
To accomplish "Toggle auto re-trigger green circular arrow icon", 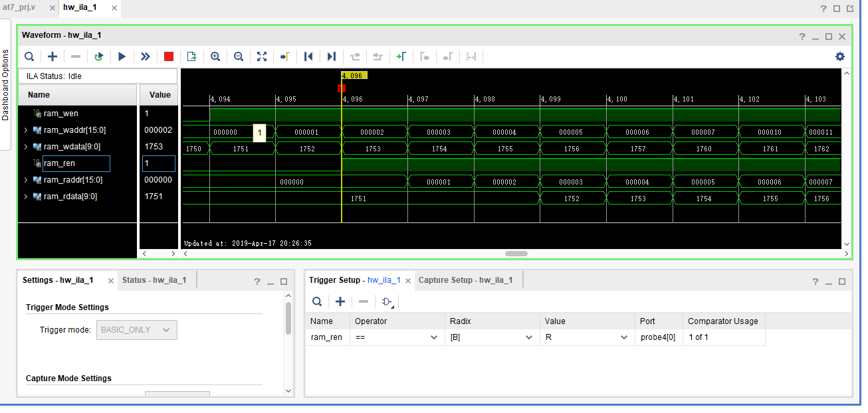I will [x=99, y=56].
